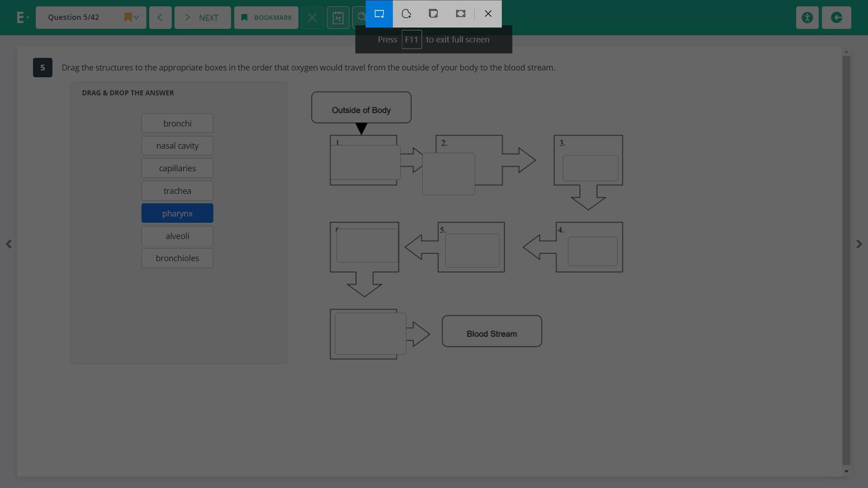
Task: Click drop box number 5
Action: click(472, 250)
